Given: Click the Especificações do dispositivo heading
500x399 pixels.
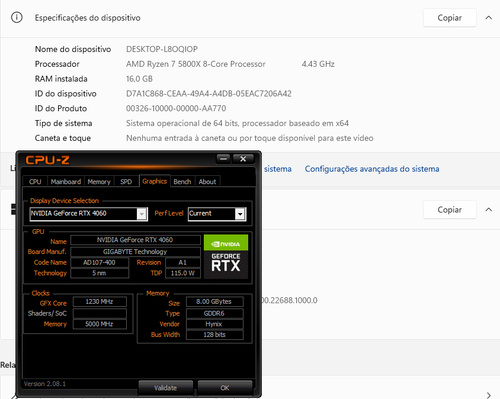Looking at the screenshot, I should (88, 18).
